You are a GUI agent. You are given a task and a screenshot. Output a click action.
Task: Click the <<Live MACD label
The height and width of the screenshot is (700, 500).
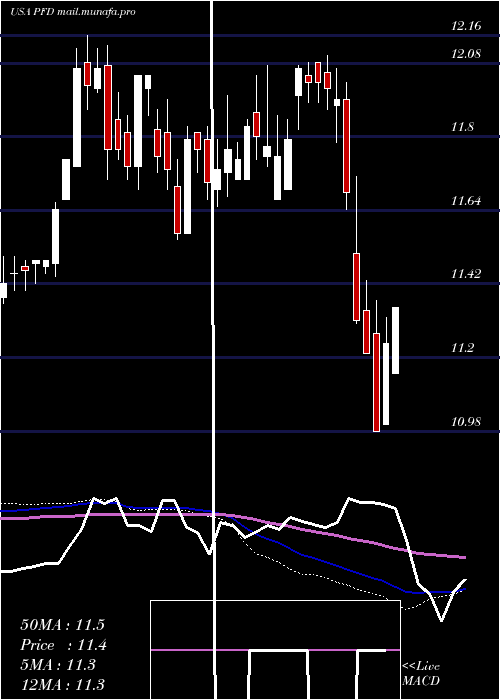[x=421, y=674]
